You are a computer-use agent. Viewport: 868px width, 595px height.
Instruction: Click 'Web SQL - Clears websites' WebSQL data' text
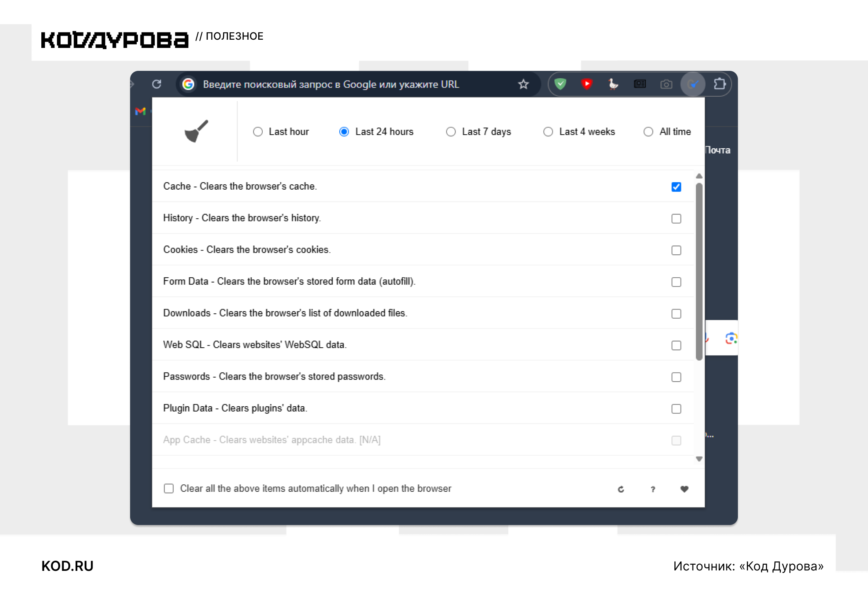pos(255,345)
